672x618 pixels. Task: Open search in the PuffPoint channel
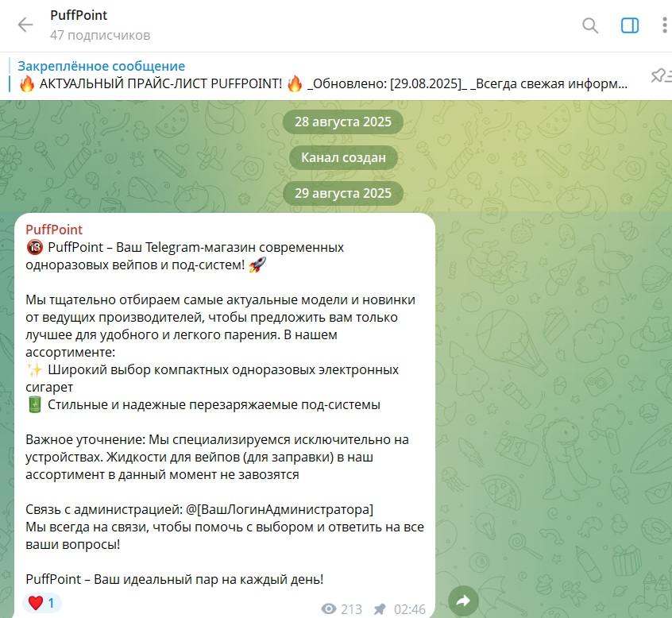tap(590, 25)
